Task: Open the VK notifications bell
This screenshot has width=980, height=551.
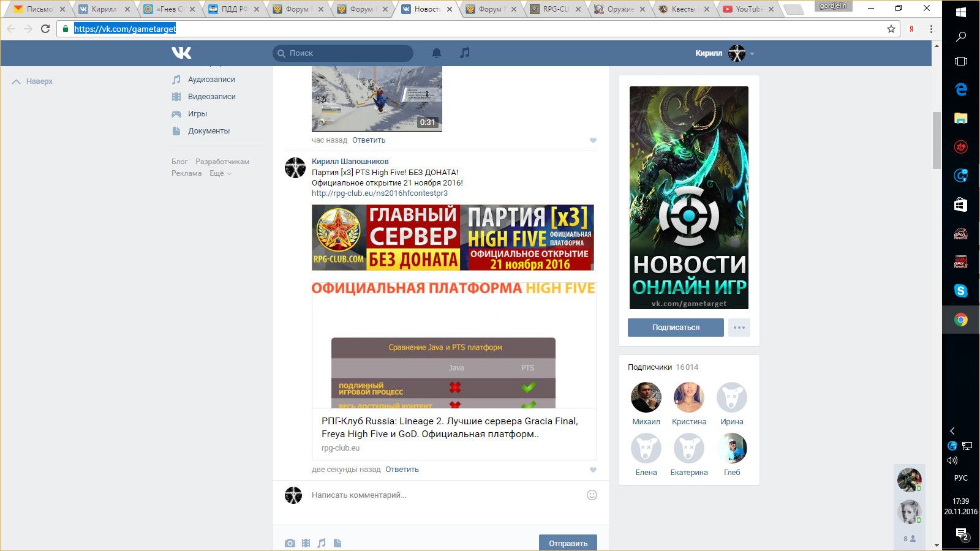Action: click(437, 53)
